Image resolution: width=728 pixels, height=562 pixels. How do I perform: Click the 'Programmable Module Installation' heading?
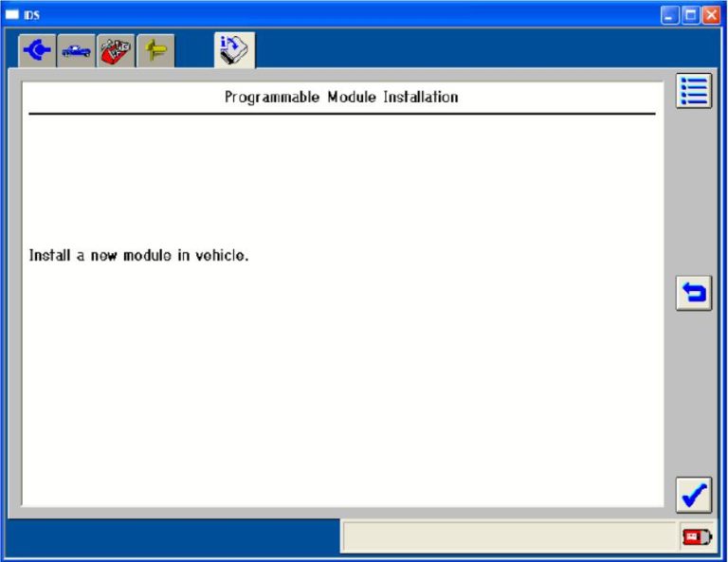[x=341, y=97]
